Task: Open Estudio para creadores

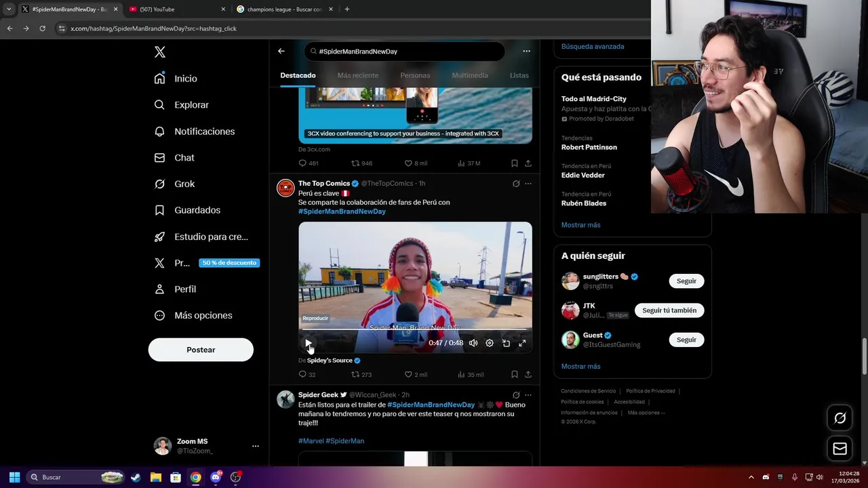Action: tap(201, 237)
